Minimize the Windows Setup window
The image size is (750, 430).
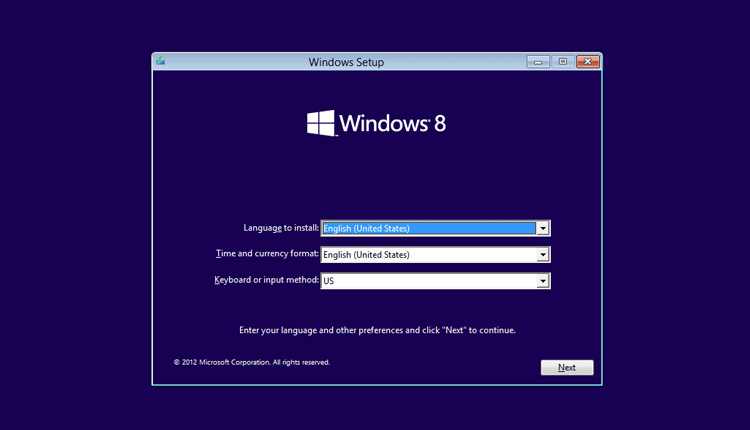538,62
